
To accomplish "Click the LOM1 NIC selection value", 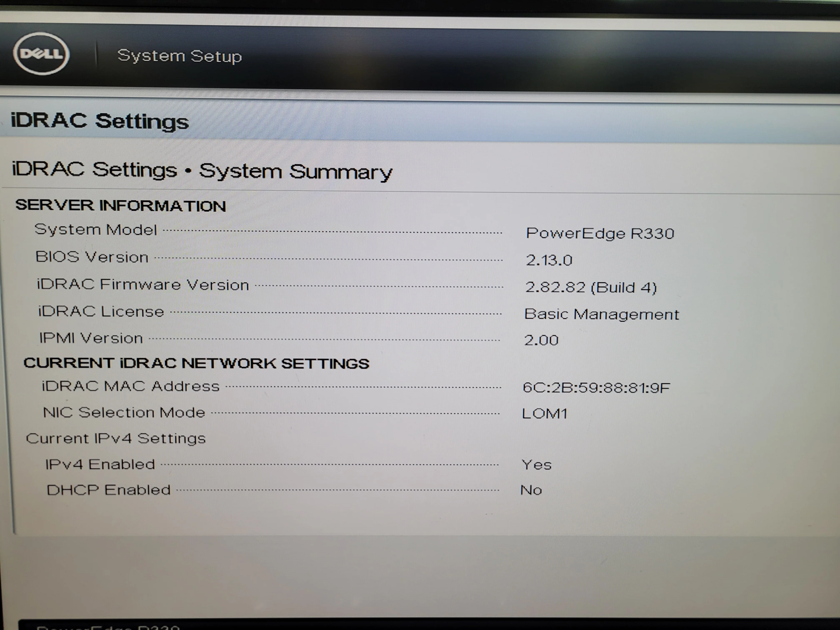I will pyautogui.click(x=545, y=414).
